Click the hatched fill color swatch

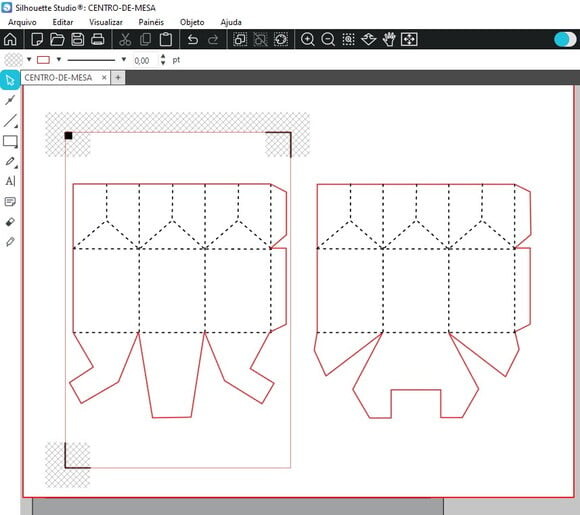[13, 60]
